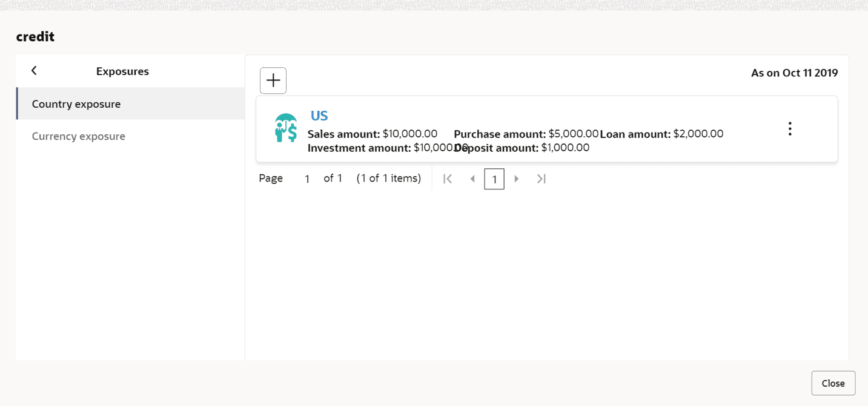This screenshot has width=868, height=406.
Task: Click the Exposures panel heading
Action: (x=122, y=71)
